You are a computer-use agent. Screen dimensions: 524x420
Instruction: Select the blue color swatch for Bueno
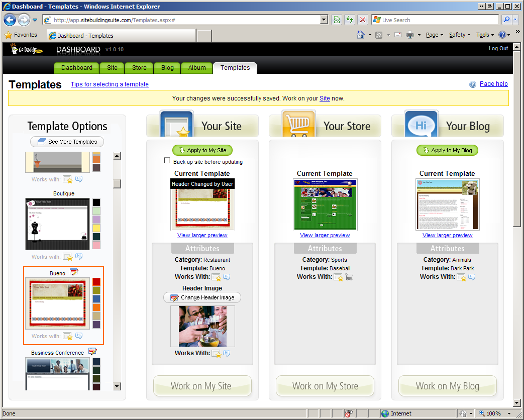tap(96, 299)
